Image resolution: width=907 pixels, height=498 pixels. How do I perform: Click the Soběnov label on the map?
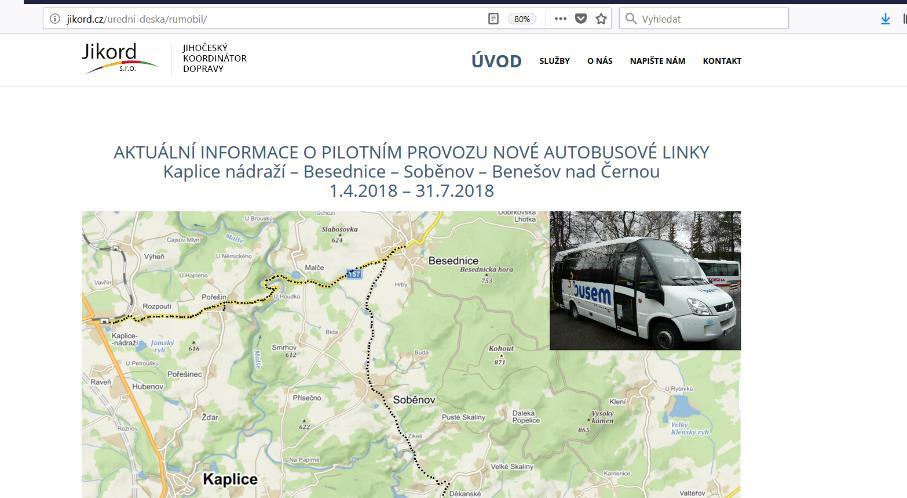(414, 400)
